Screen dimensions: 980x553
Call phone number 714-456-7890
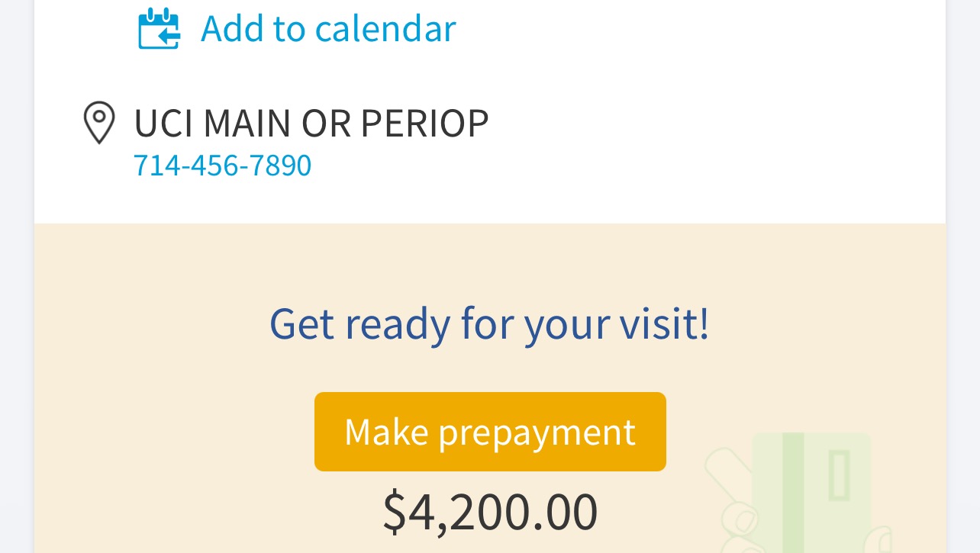click(222, 165)
